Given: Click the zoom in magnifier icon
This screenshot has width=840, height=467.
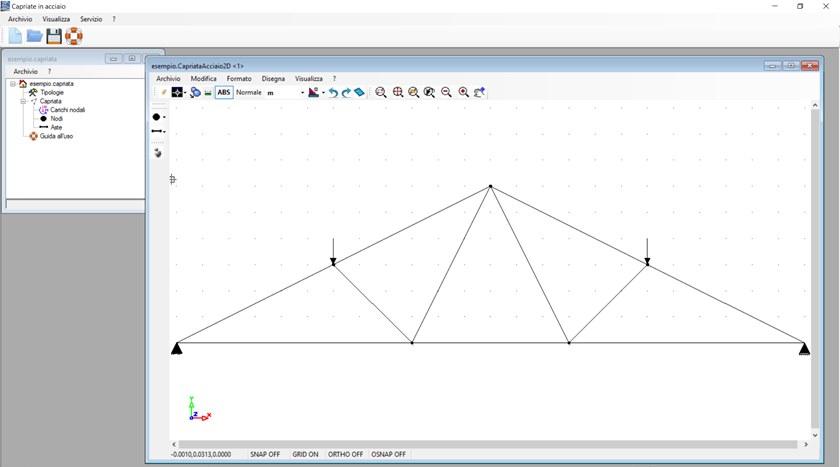Looking at the screenshot, I should (x=463, y=92).
